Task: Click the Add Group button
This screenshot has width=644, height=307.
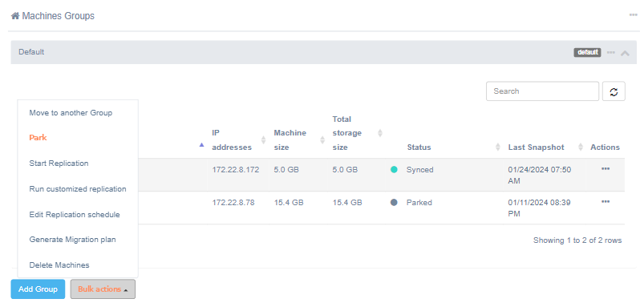Action: coord(38,289)
